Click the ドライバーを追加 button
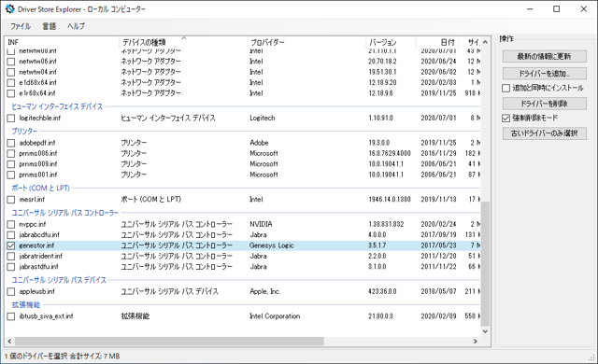Image resolution: width=598 pixels, height=364 pixels. click(x=544, y=73)
